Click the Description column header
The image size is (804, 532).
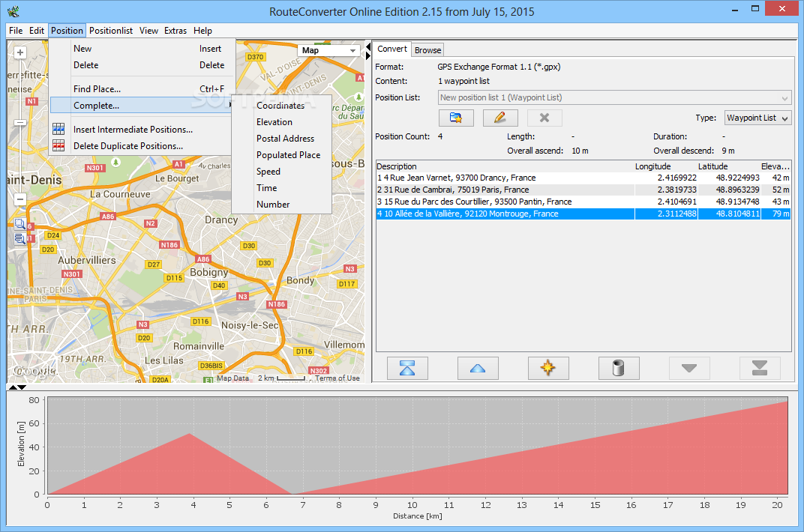tap(505, 166)
